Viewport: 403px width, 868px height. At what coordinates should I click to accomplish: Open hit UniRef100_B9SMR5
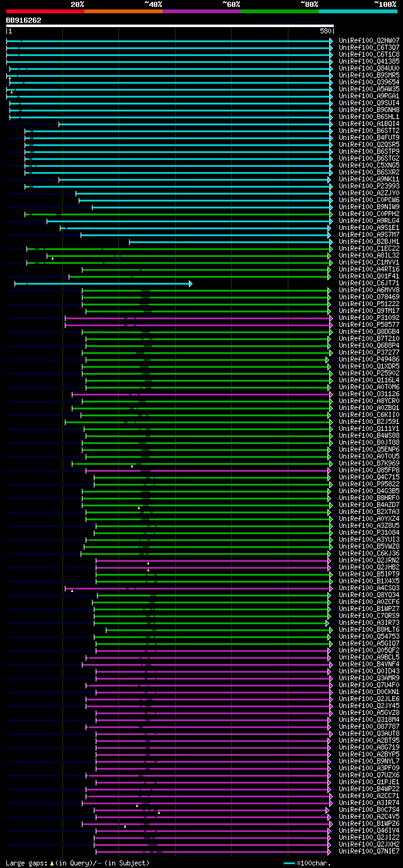369,75
